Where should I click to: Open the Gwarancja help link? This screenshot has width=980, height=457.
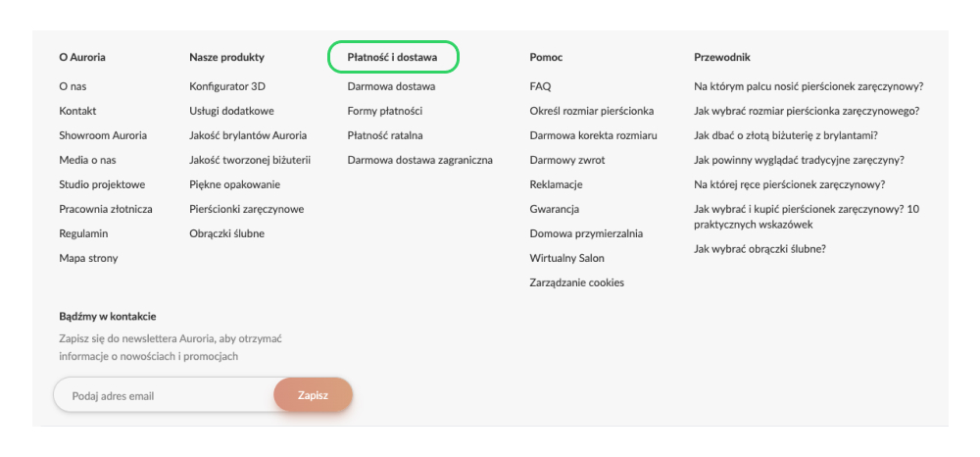(554, 209)
